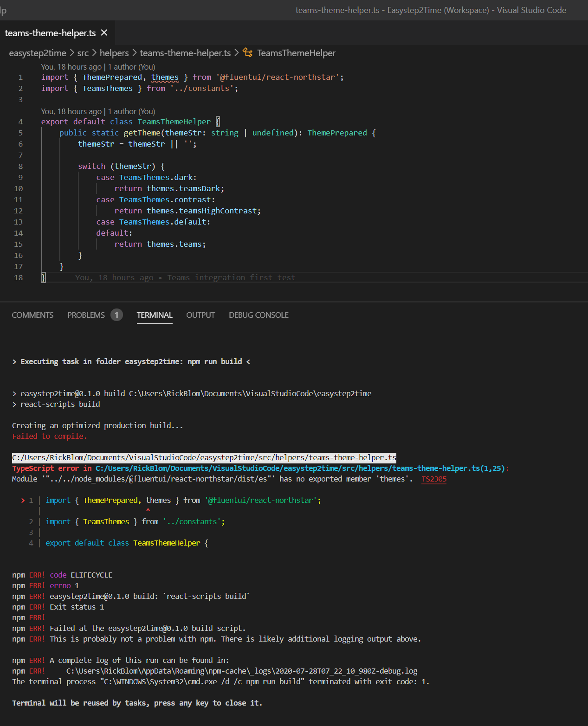Click the teams-theme-helper.ts breadcrumb entry
588x726 pixels.
pos(185,53)
